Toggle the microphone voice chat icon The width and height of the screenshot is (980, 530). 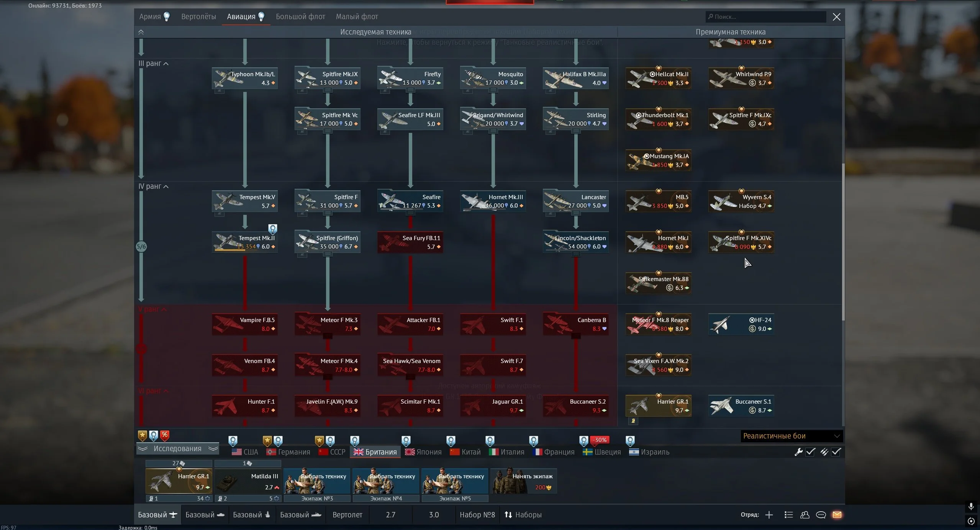click(x=971, y=507)
